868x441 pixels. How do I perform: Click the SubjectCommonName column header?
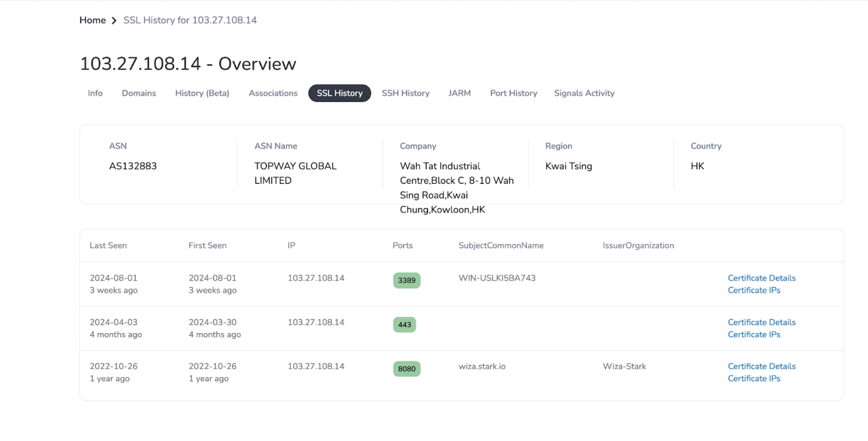[501, 246]
